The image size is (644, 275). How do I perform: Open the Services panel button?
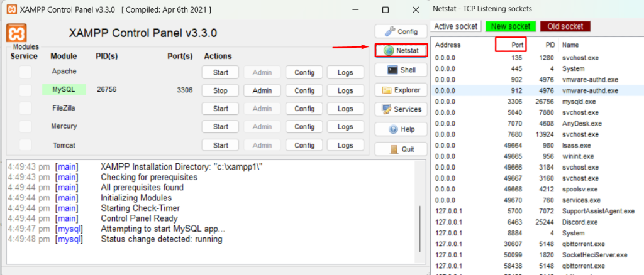tap(401, 109)
